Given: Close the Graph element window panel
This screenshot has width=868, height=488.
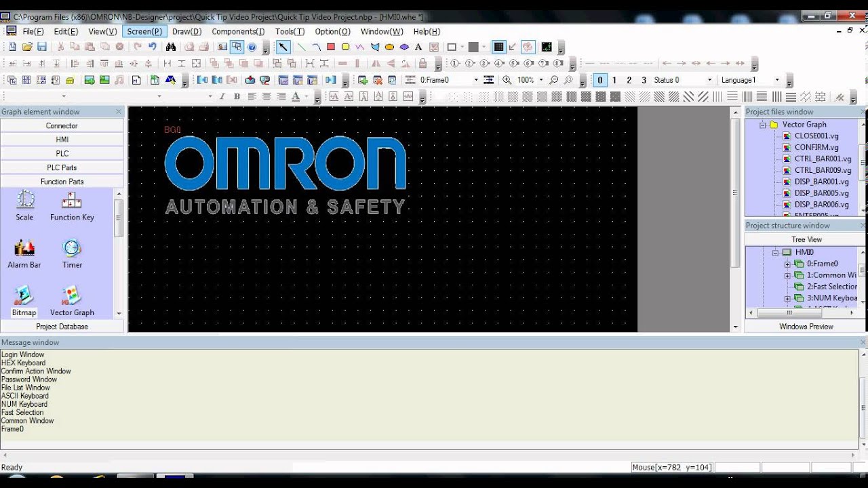Looking at the screenshot, I should pos(119,112).
